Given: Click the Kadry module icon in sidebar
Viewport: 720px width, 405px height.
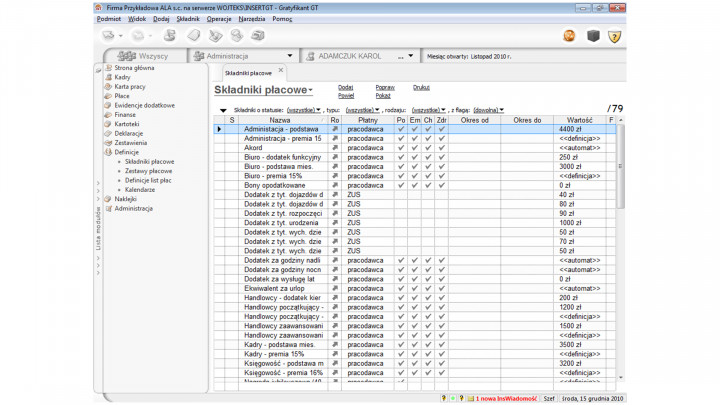Looking at the screenshot, I should (109, 77).
